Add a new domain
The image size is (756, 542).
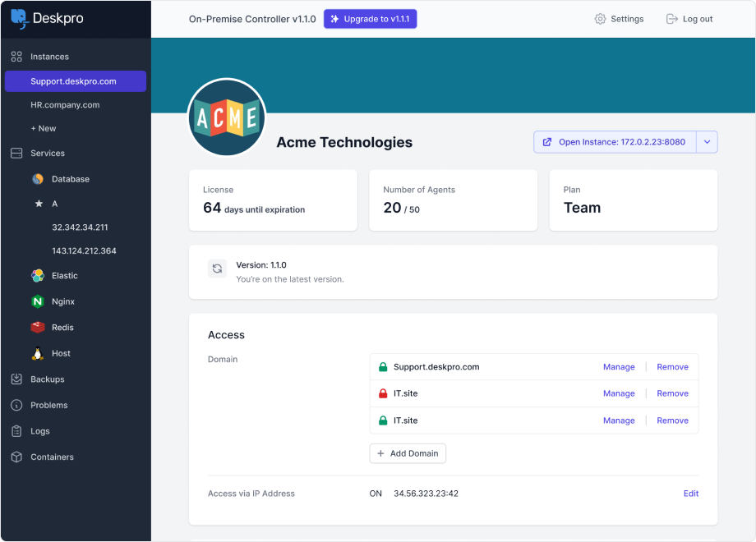pos(408,452)
